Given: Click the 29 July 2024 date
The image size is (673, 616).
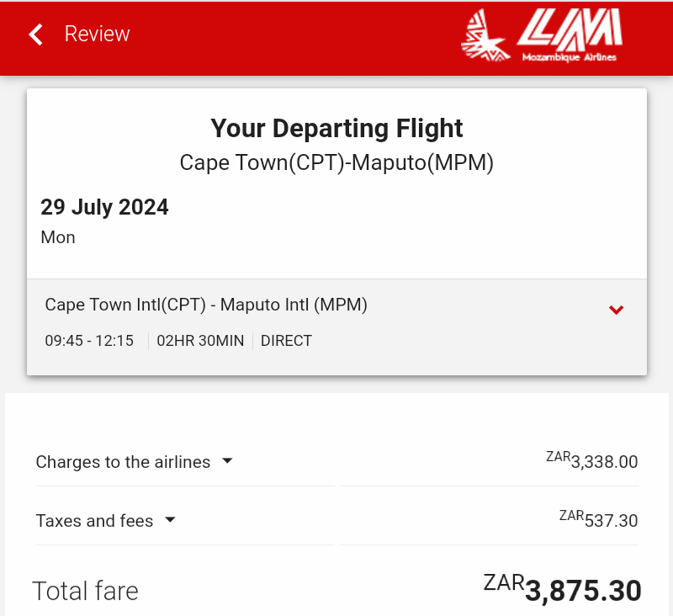Looking at the screenshot, I should coord(104,207).
